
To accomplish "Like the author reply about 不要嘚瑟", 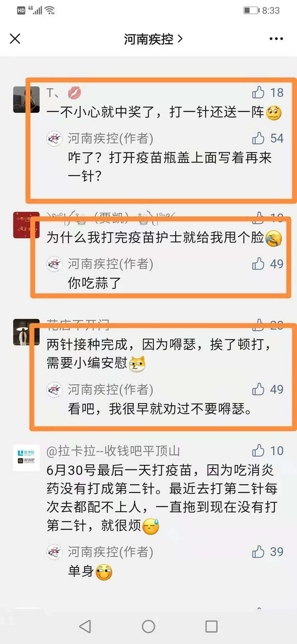I will click(258, 388).
